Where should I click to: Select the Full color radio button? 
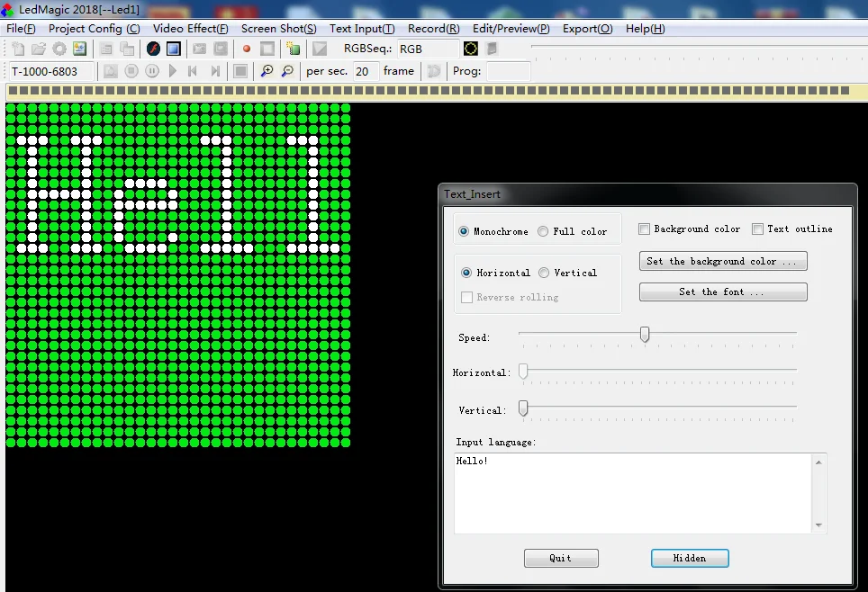pos(543,231)
